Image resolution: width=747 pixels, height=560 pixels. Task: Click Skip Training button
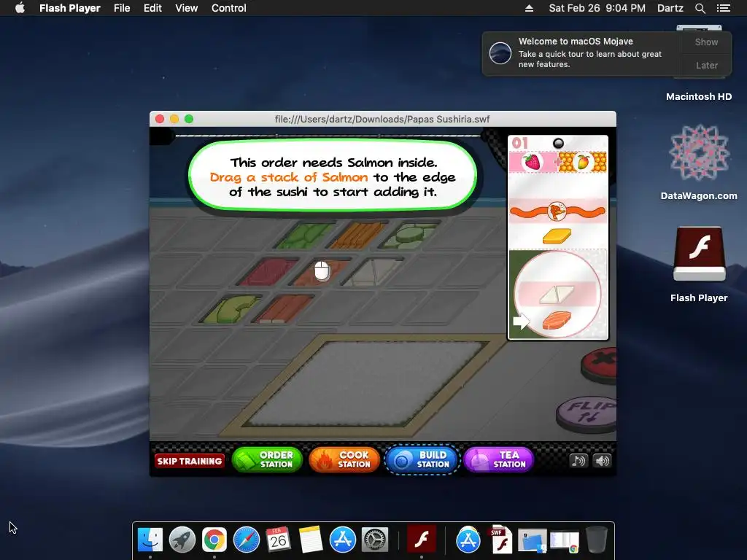click(x=189, y=461)
